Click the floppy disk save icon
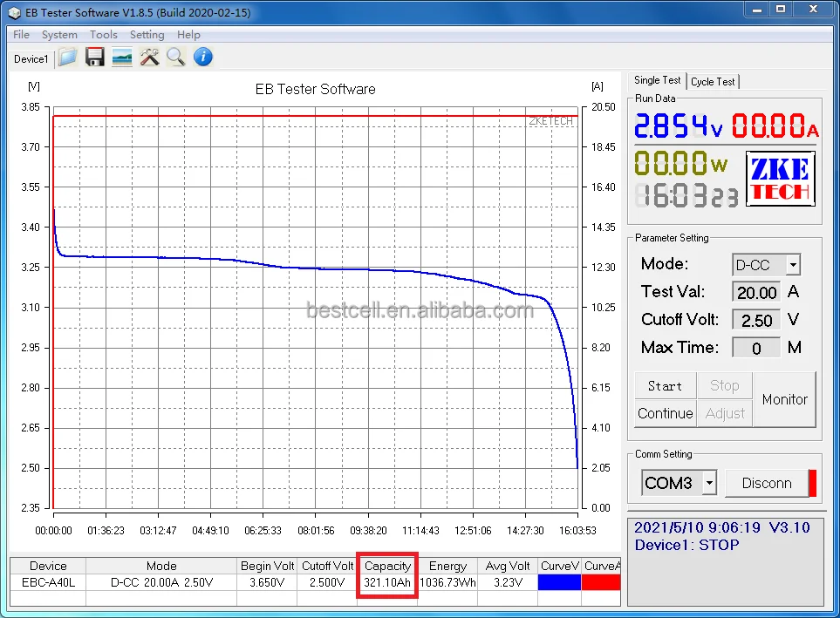 [x=95, y=58]
